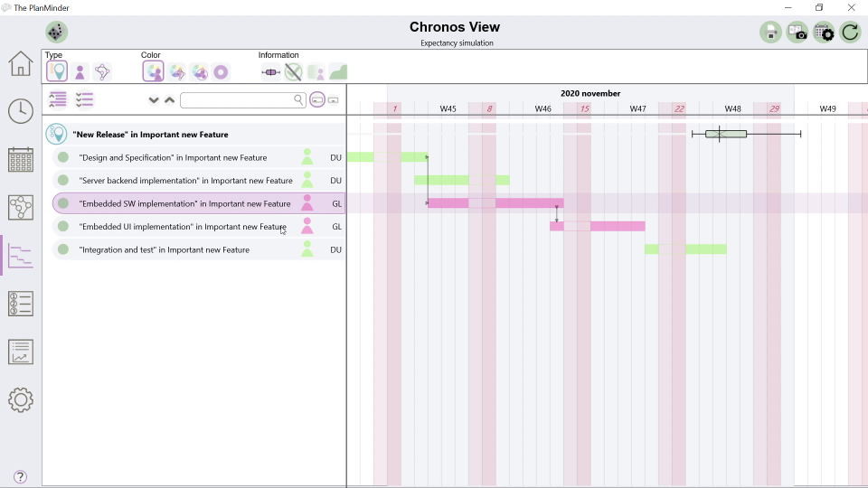
Task: Open the Home view in sidebar
Action: tap(20, 64)
